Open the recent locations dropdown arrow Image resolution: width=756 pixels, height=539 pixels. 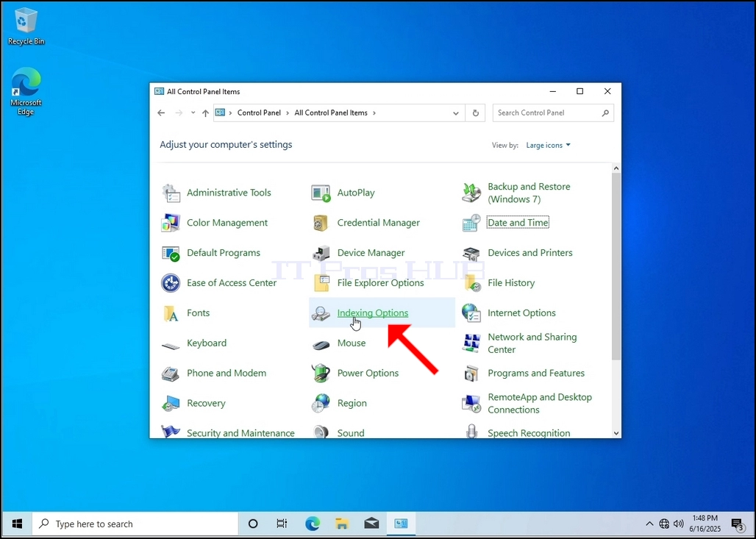tap(193, 113)
